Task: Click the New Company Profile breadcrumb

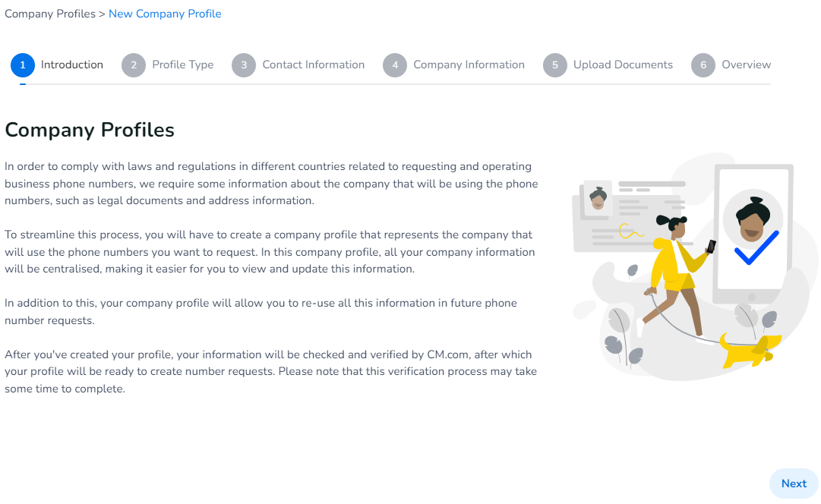Action: 165,14
